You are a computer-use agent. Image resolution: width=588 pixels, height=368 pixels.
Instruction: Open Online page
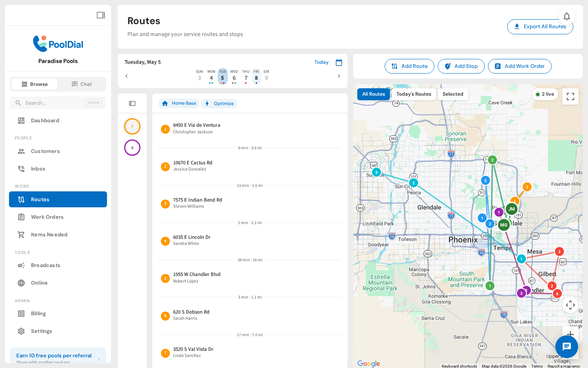58,283
